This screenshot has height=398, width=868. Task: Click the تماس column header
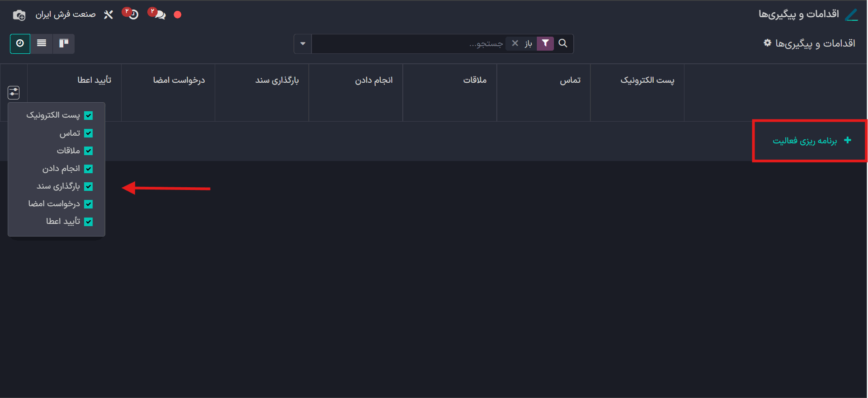point(570,80)
